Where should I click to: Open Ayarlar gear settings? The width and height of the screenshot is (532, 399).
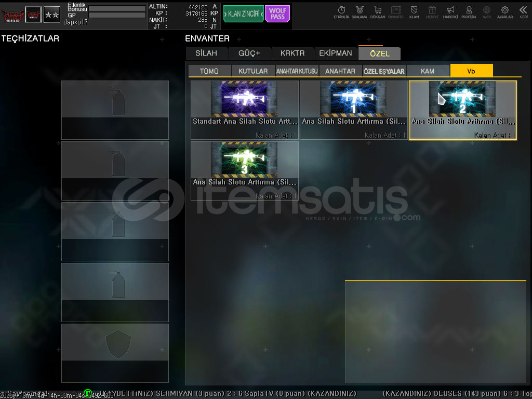click(x=504, y=12)
